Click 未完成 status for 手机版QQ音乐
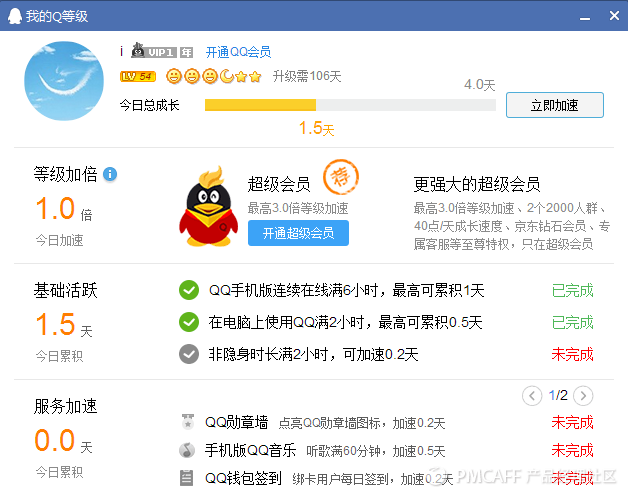 pyautogui.click(x=572, y=451)
